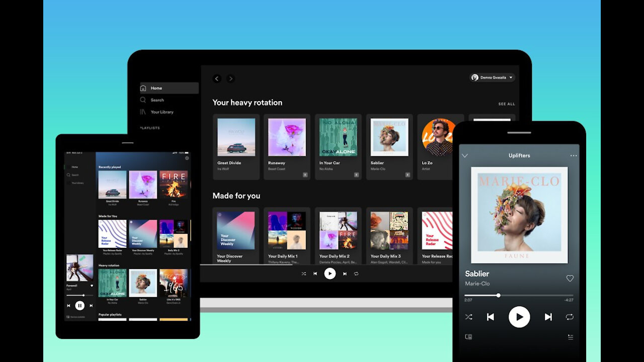This screenshot has width=644, height=362.
Task: Click the Marie-Clo album art on phone
Action: coord(519,215)
